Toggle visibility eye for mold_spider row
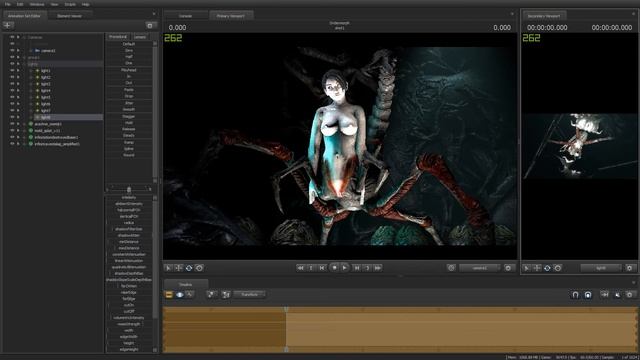The height and width of the screenshot is (360, 640). coord(12,131)
